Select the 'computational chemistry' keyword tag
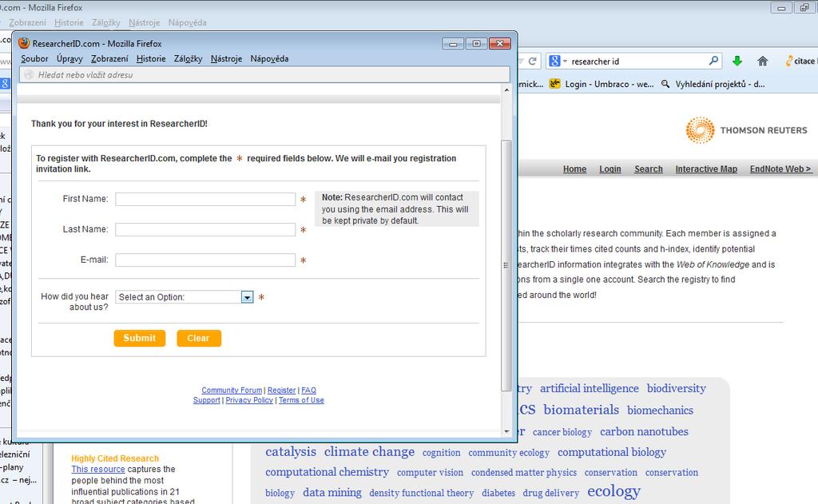The width and height of the screenshot is (818, 504). (327, 472)
